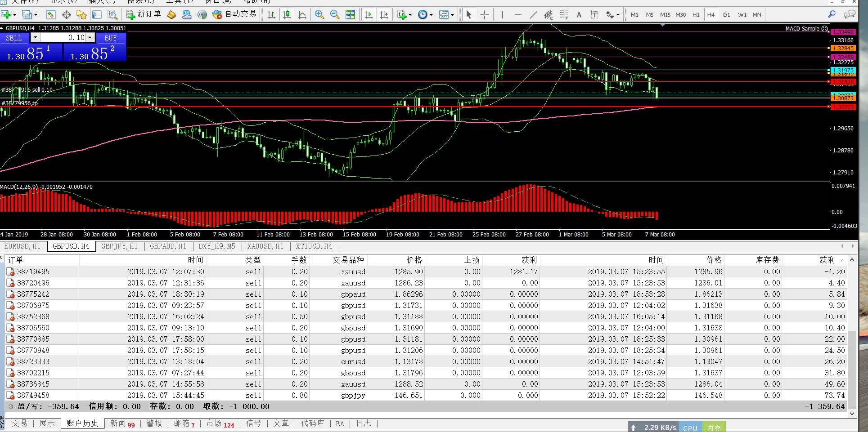Open the lot volume dropdown arrow

tap(35, 38)
